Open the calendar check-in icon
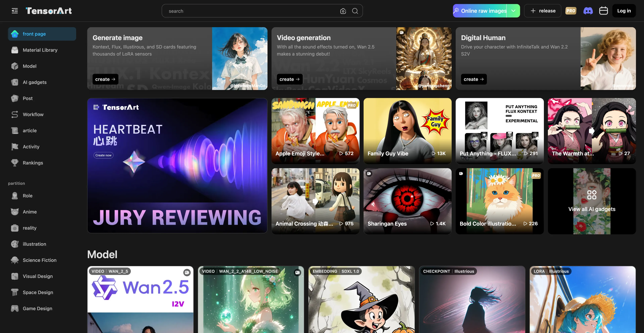 click(603, 11)
